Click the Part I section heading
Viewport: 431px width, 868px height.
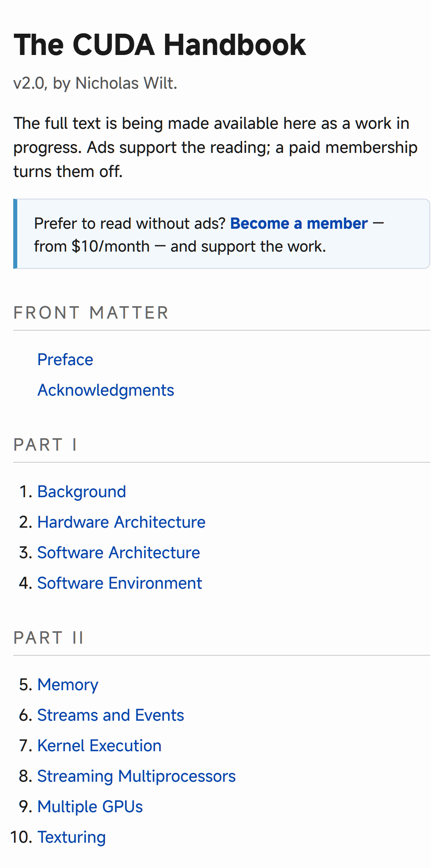coord(45,445)
